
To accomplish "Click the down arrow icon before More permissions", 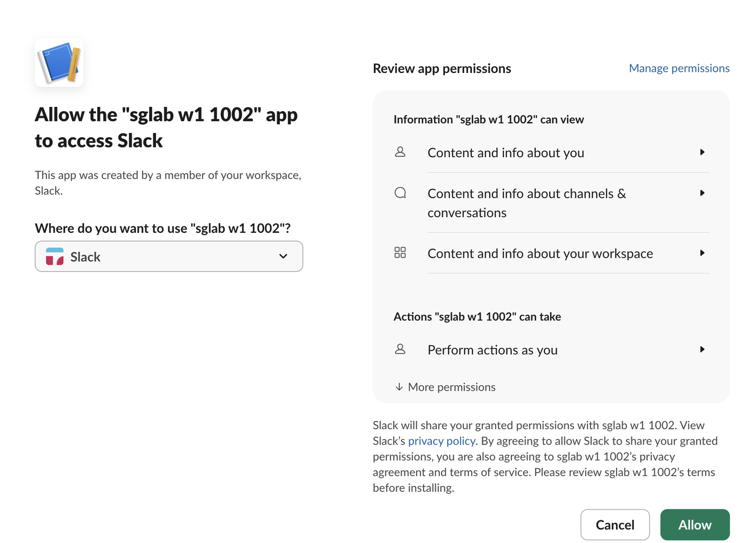I will pyautogui.click(x=399, y=387).
